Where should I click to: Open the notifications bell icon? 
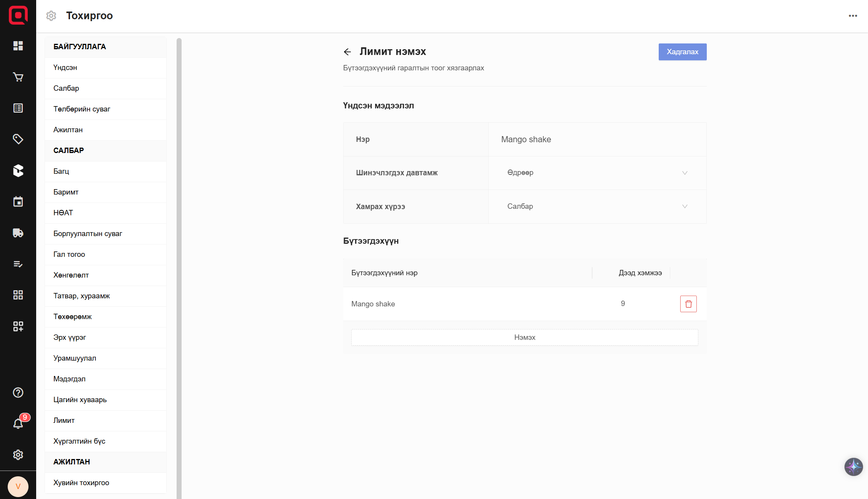(x=18, y=423)
